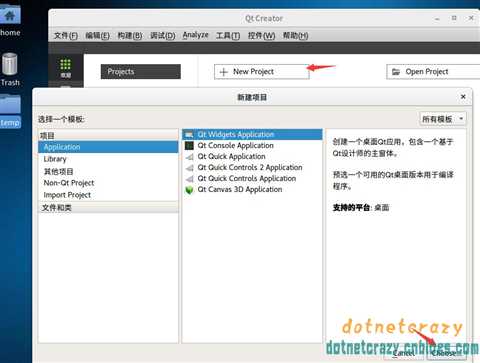Open the 构建(B) menu
Image resolution: width=480 pixels, height=363 pixels.
[x=130, y=35]
